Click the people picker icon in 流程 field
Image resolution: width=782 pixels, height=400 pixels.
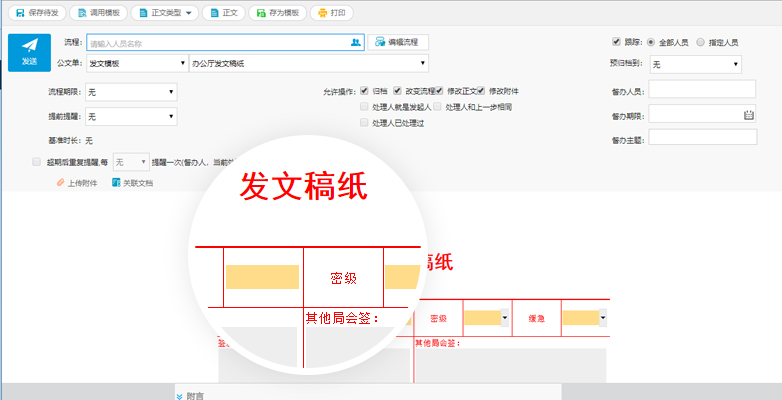tap(356, 43)
